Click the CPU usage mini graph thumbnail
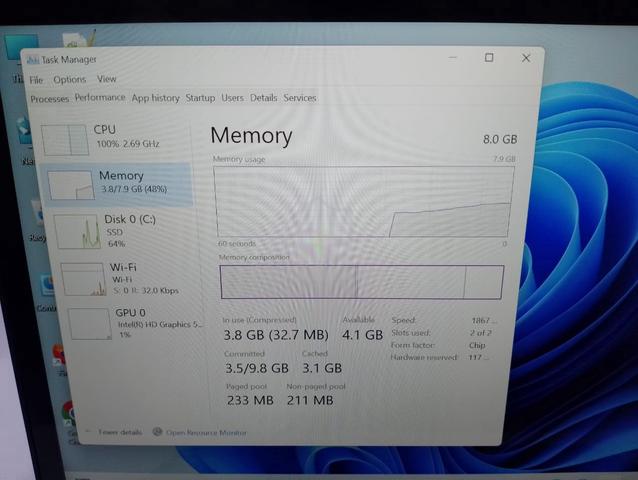 (x=65, y=140)
